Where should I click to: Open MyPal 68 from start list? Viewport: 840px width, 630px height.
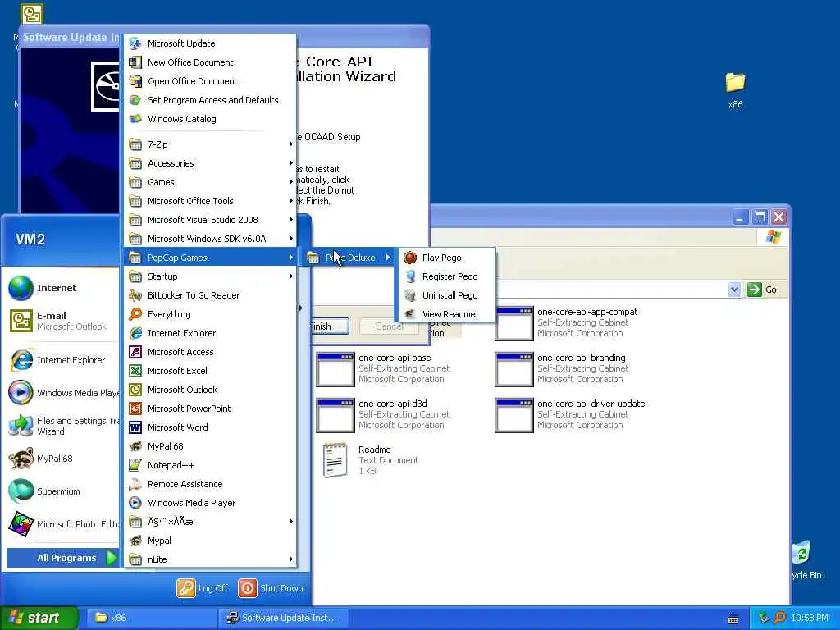(62, 459)
